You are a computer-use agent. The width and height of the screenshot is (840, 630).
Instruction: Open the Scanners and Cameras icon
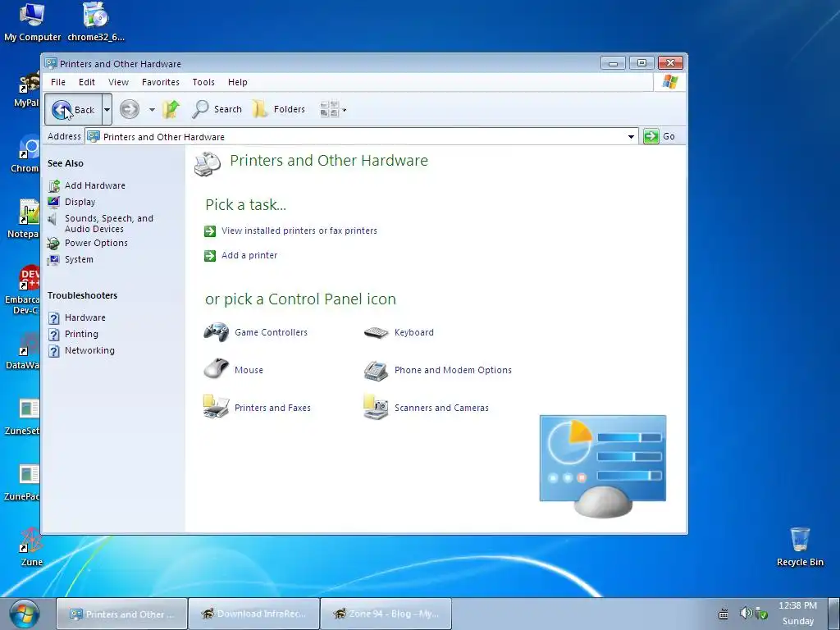[376, 407]
